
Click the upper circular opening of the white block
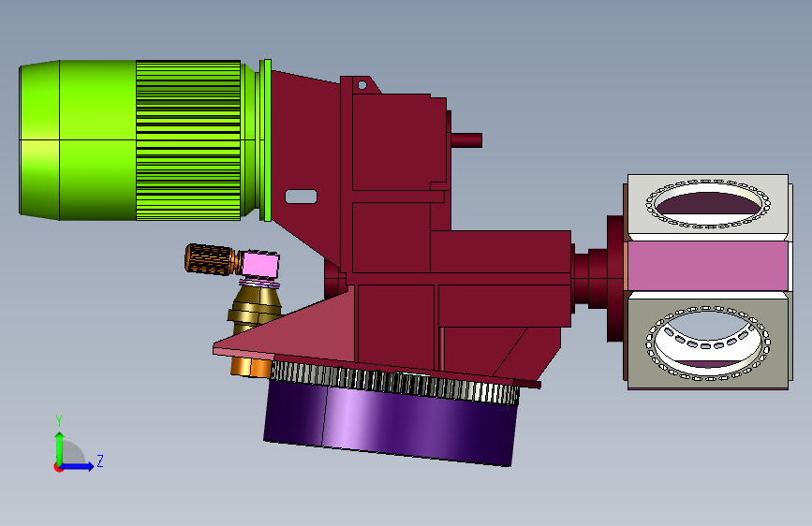click(707, 204)
